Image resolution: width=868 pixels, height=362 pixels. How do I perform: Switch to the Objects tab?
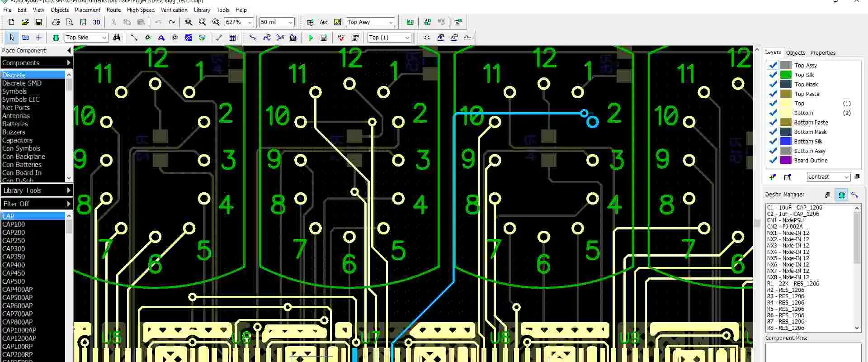[795, 52]
